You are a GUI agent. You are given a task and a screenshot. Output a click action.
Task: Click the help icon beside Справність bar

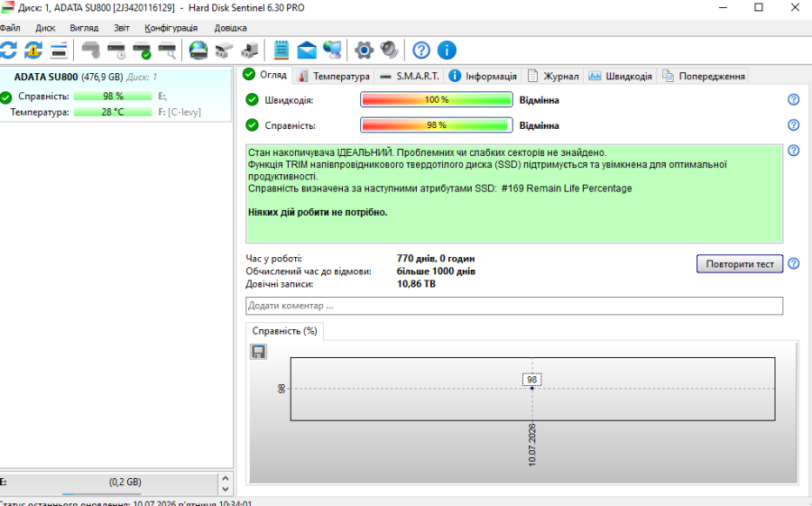tap(793, 124)
